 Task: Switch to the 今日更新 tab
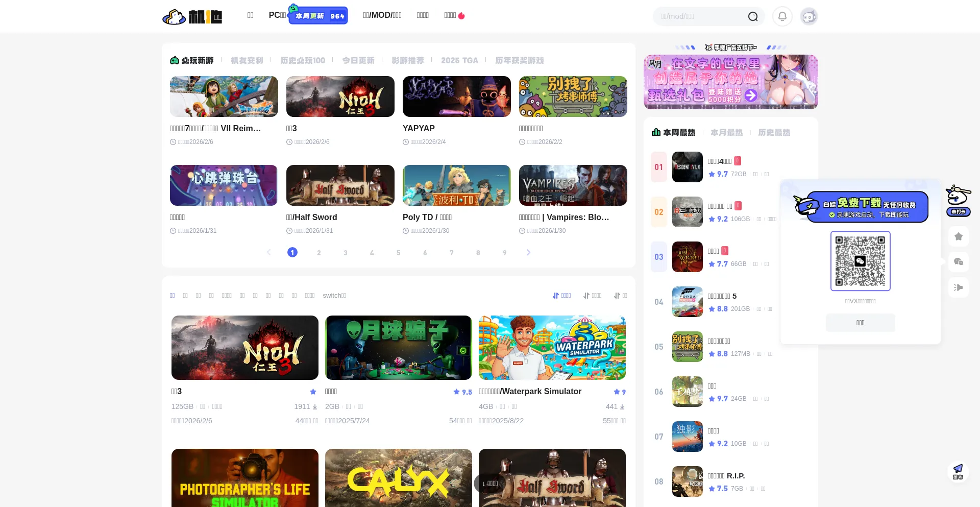[x=358, y=60]
